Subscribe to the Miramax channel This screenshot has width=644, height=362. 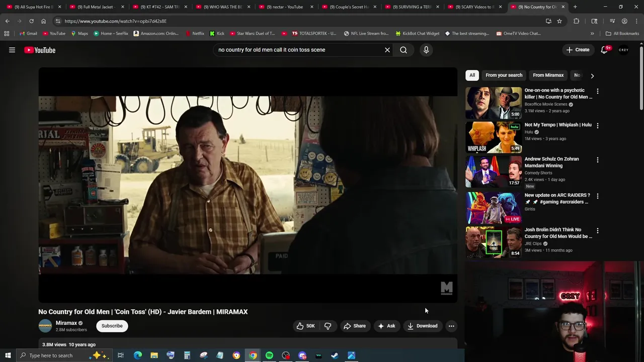(x=112, y=326)
